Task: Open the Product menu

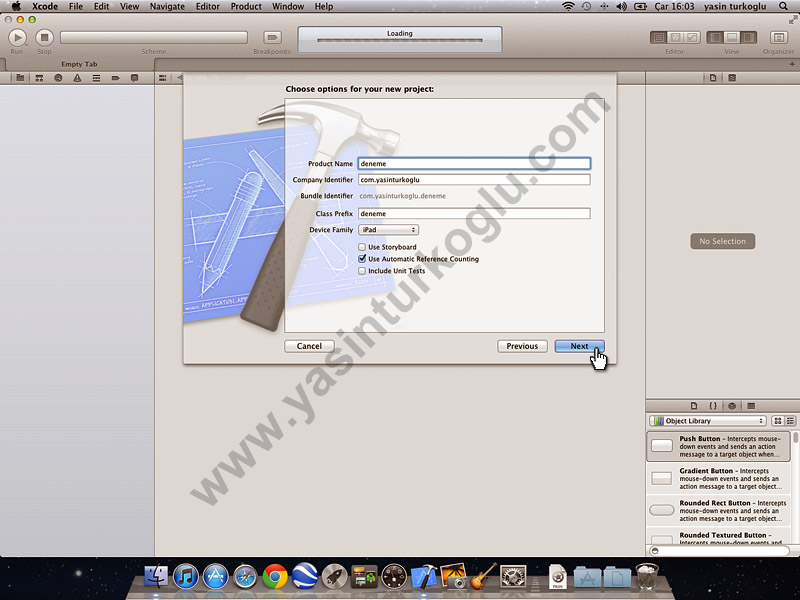Action: pos(246,7)
